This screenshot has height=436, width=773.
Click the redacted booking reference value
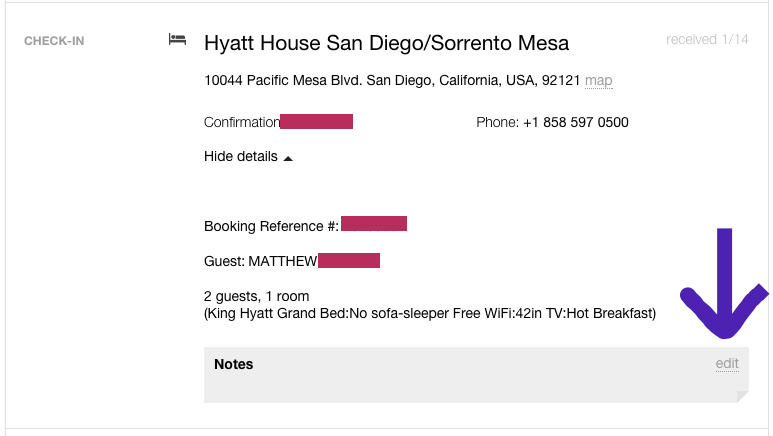pyautogui.click(x=373, y=224)
